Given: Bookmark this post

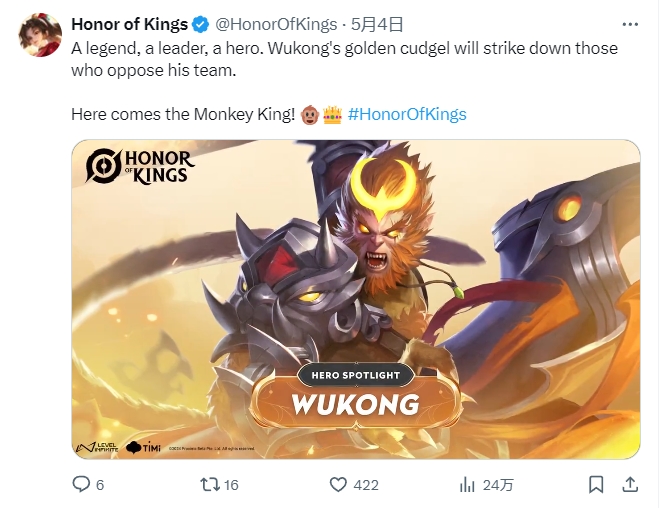Looking at the screenshot, I should coord(596,484).
